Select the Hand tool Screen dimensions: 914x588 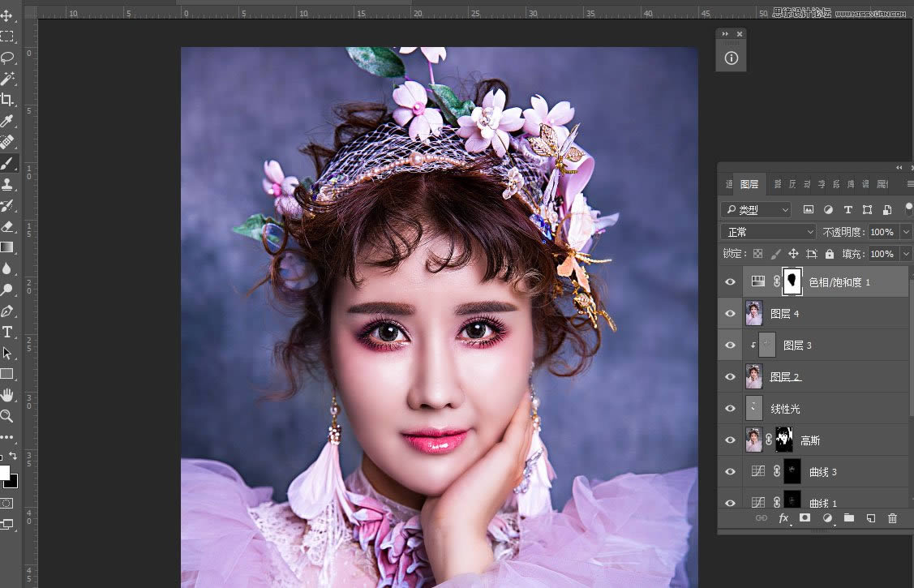[x=7, y=395]
